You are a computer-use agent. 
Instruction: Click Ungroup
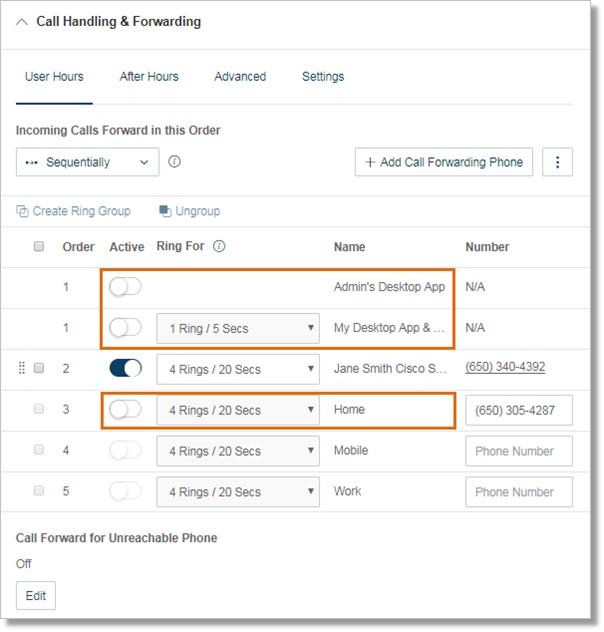[189, 211]
